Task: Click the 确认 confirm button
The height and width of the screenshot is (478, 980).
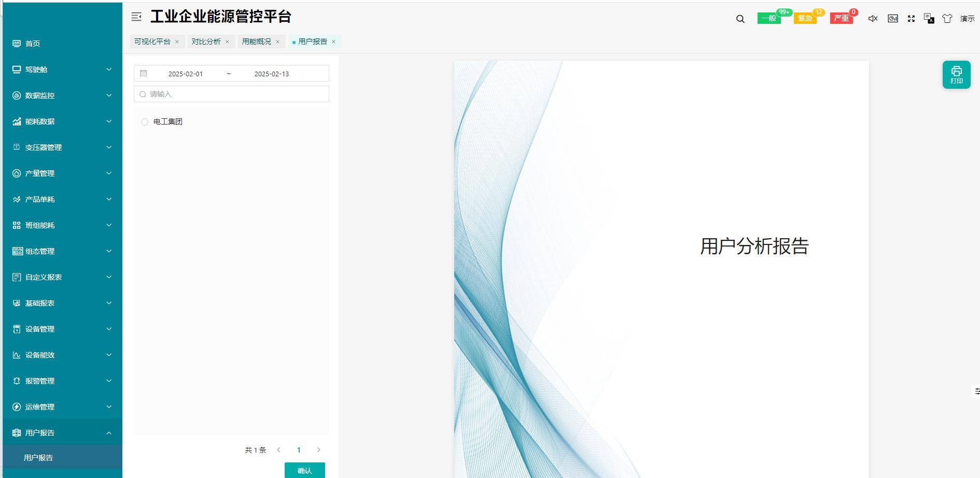Action: [x=305, y=470]
